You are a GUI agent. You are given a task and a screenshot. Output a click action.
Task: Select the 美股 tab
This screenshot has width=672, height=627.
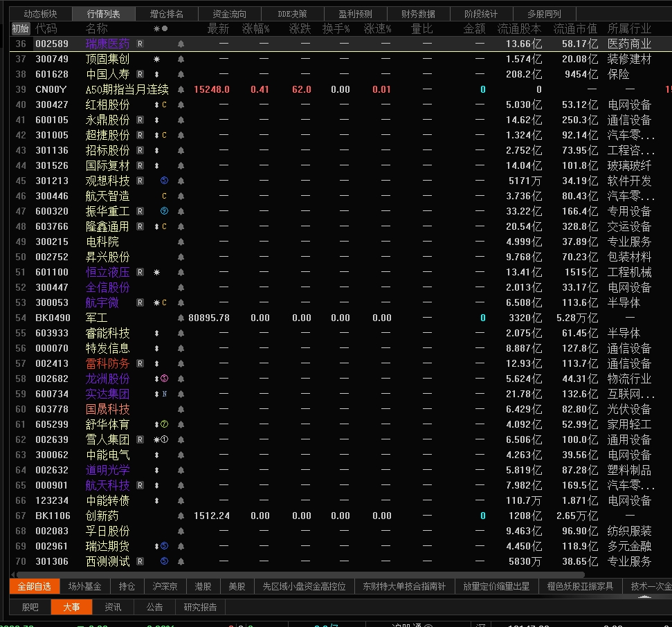pyautogui.click(x=237, y=586)
